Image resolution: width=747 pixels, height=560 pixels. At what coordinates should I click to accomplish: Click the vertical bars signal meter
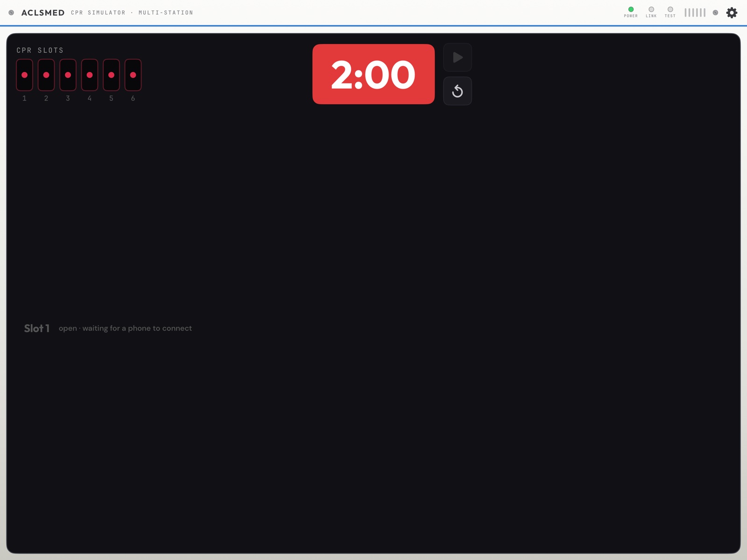pyautogui.click(x=695, y=13)
